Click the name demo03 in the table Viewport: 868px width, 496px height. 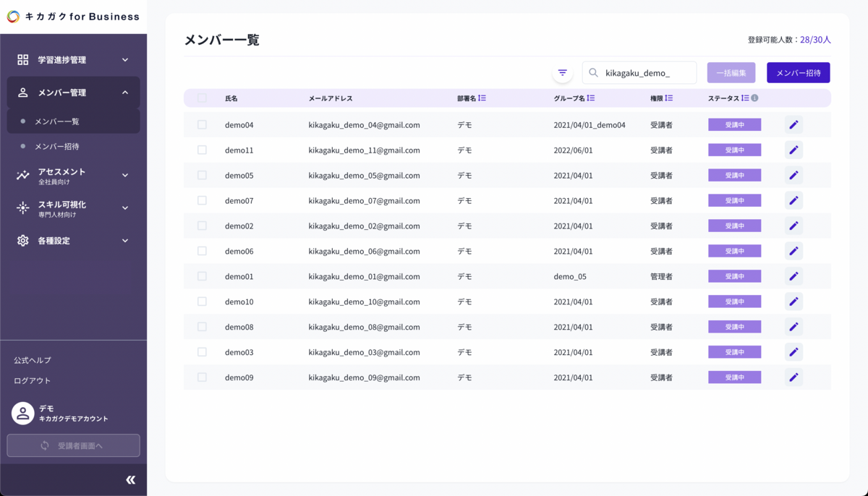coord(239,352)
